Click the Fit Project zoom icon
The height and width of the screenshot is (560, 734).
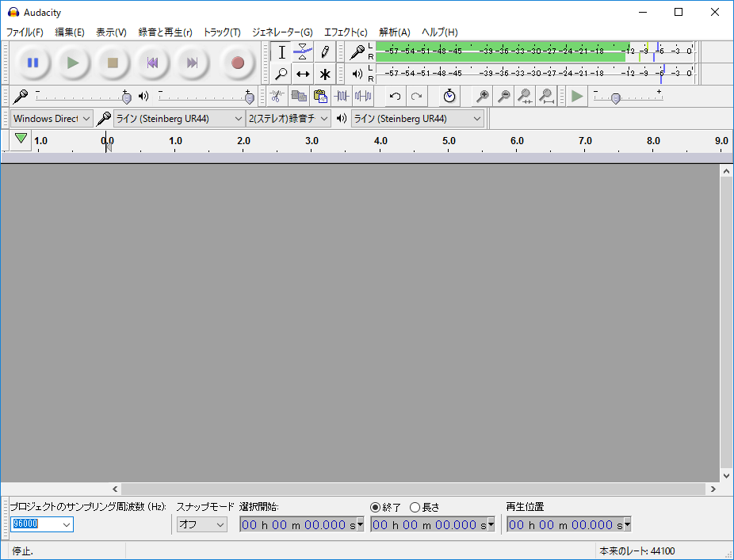546,97
